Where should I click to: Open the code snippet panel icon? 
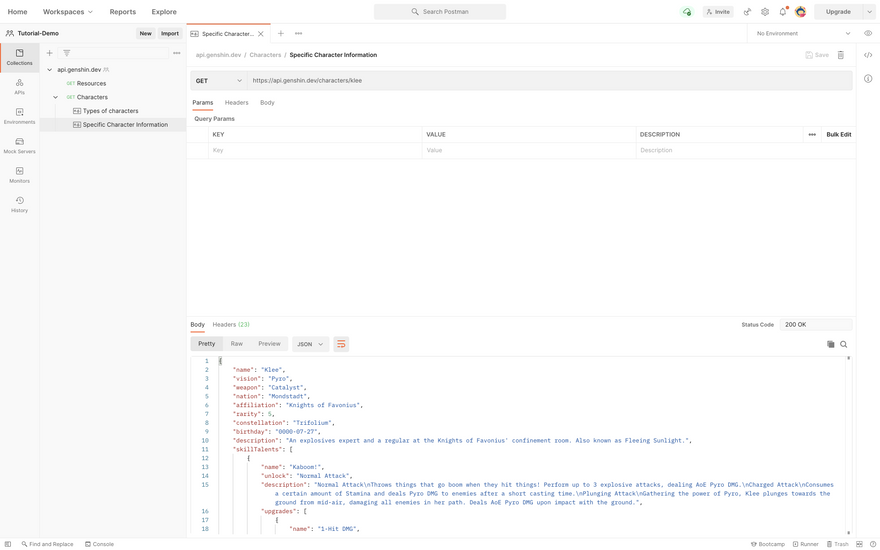pos(868,55)
